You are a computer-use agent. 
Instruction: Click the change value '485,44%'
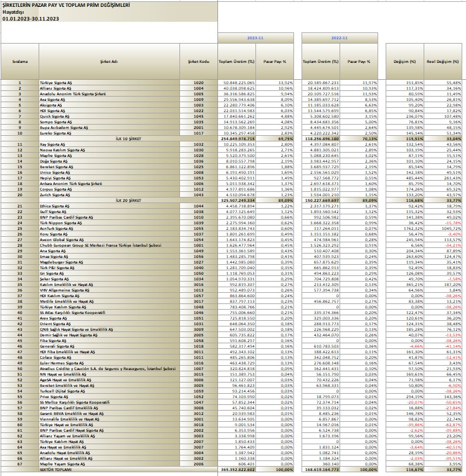pyautogui.click(x=405, y=178)
